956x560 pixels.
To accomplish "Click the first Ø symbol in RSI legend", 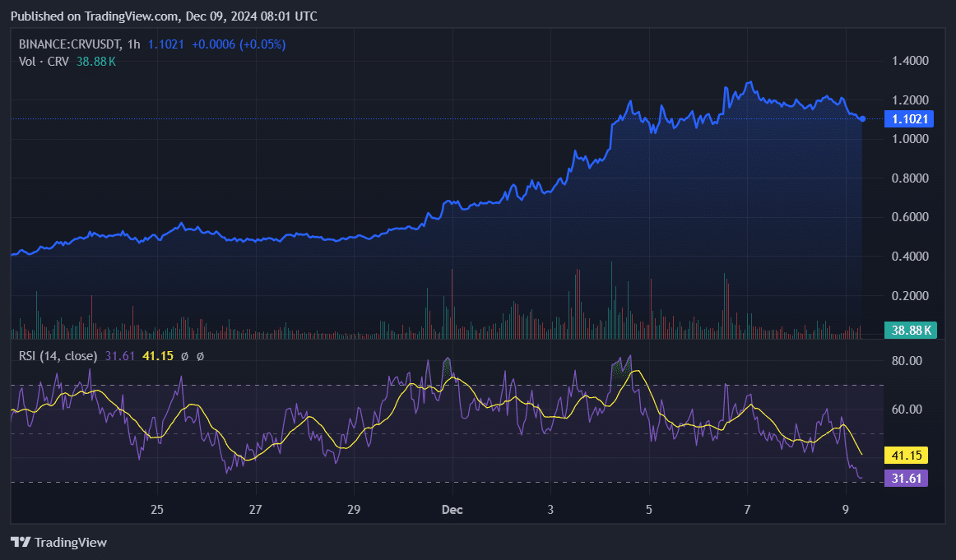I will (x=185, y=356).
